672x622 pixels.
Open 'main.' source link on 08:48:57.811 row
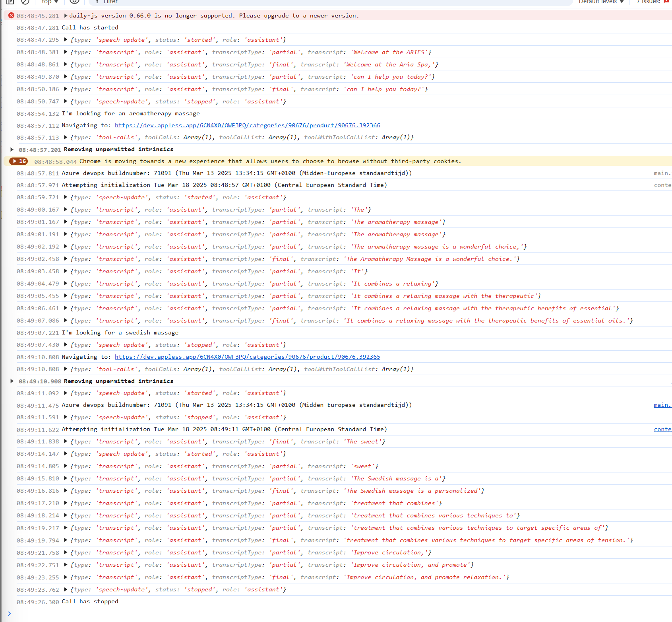point(662,173)
